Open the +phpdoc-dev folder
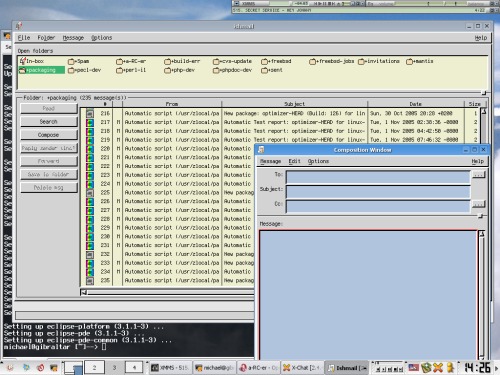This screenshot has height=375, width=500. pos(232,70)
